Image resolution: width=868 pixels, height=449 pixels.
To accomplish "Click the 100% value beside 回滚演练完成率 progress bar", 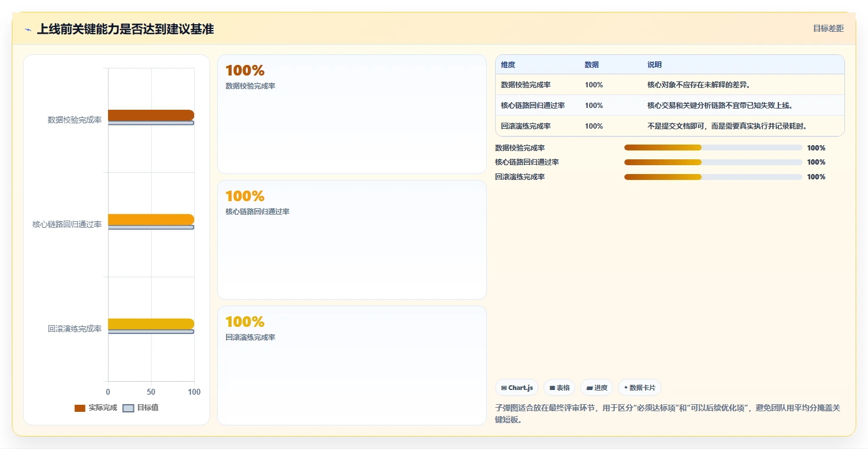I will tap(816, 177).
